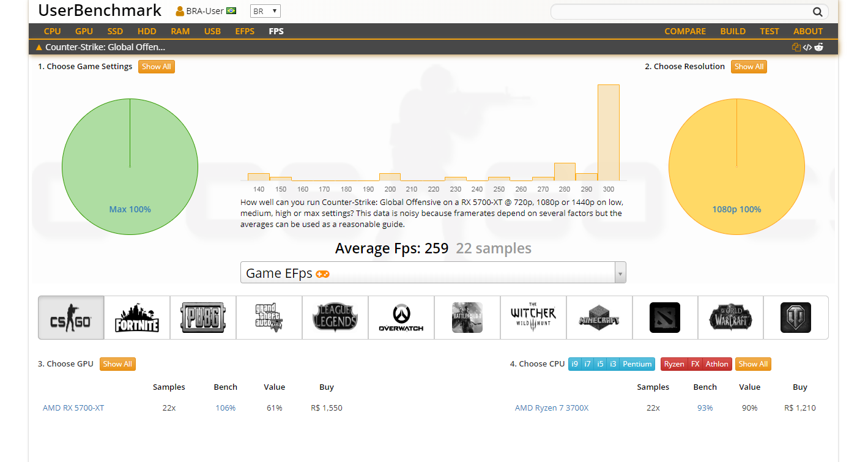Filter CPUs by Pentium
Image resolution: width=868 pixels, height=462 pixels.
tap(637, 364)
